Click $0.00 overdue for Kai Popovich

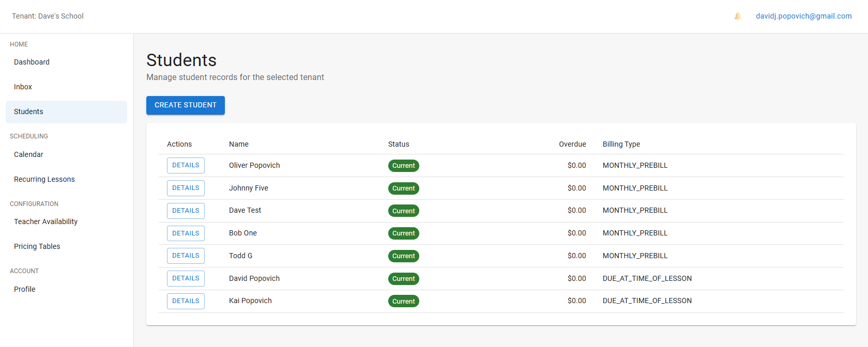point(577,301)
